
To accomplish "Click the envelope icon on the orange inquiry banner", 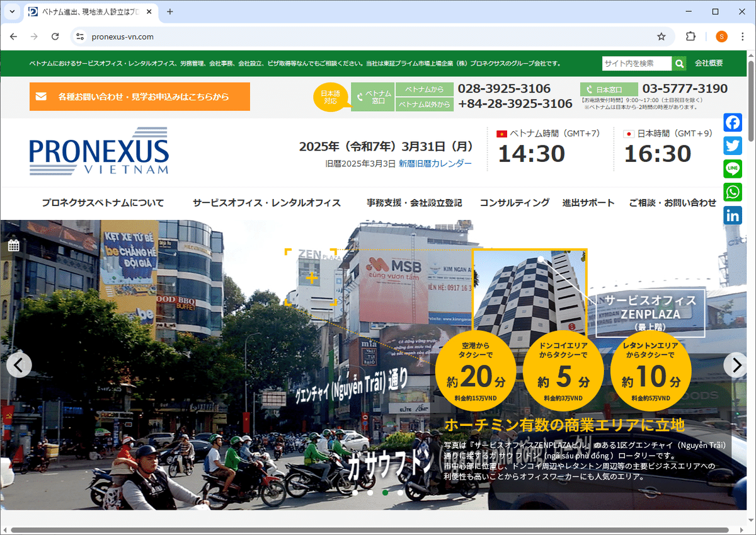I will [41, 96].
